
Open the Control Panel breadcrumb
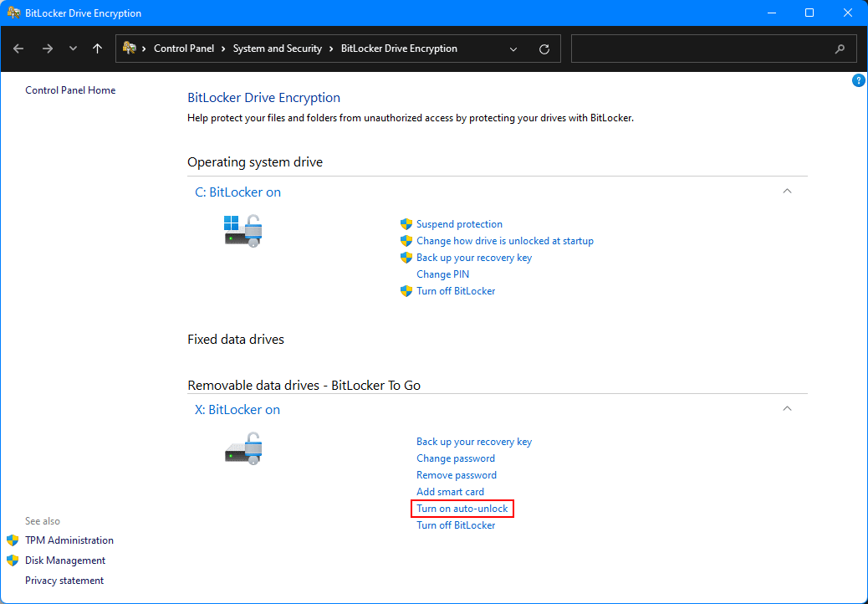[184, 49]
